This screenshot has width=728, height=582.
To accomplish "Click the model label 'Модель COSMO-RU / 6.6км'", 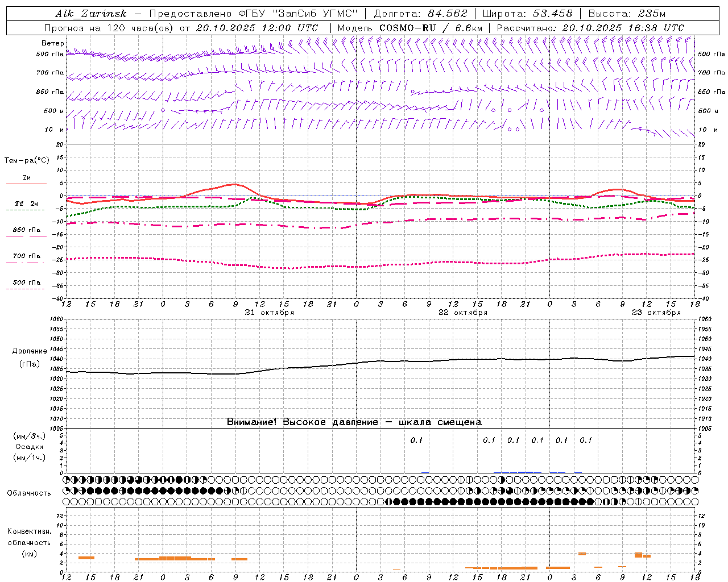I will (409, 28).
